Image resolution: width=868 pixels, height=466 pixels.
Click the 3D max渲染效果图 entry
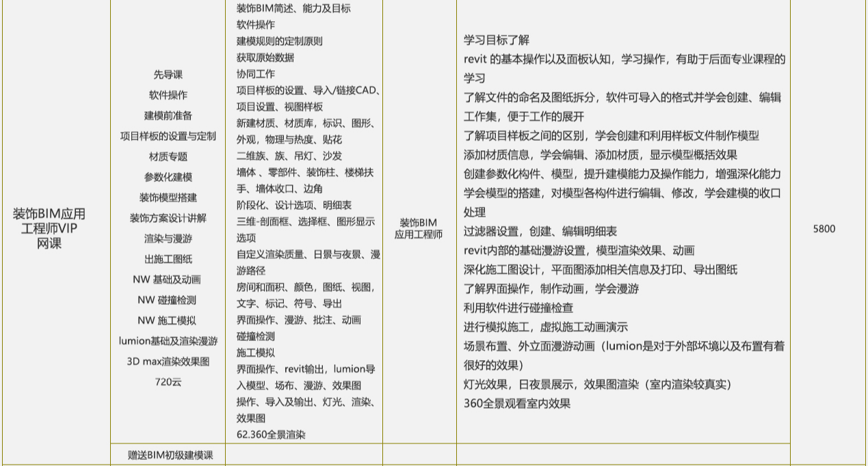[168, 361]
